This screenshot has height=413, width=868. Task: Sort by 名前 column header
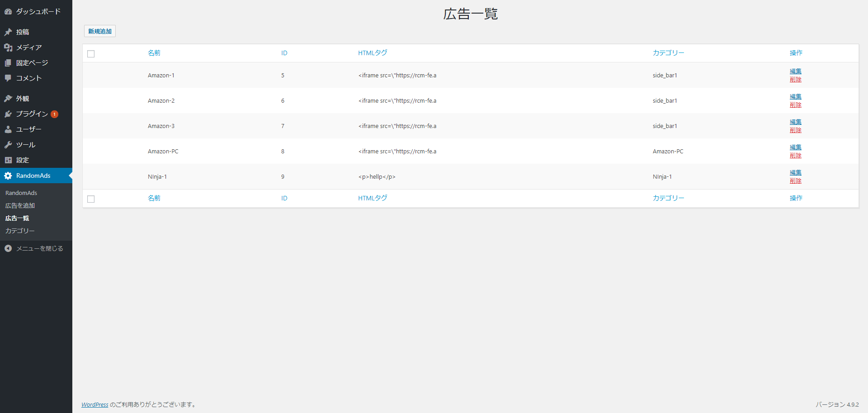(154, 53)
